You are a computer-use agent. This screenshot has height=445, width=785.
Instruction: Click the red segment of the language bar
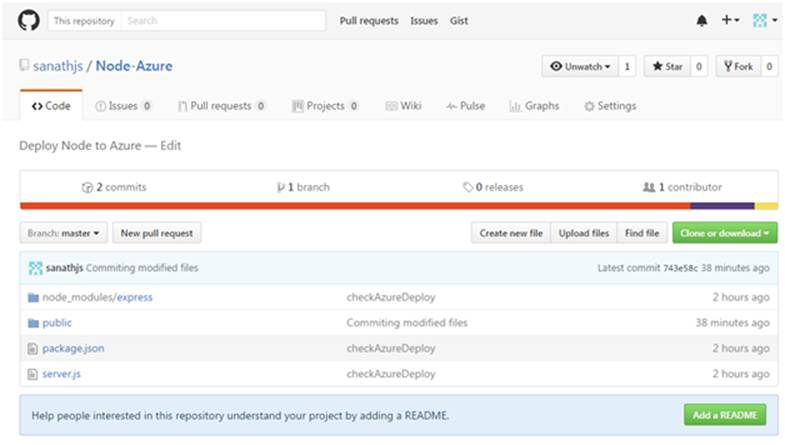click(355, 206)
